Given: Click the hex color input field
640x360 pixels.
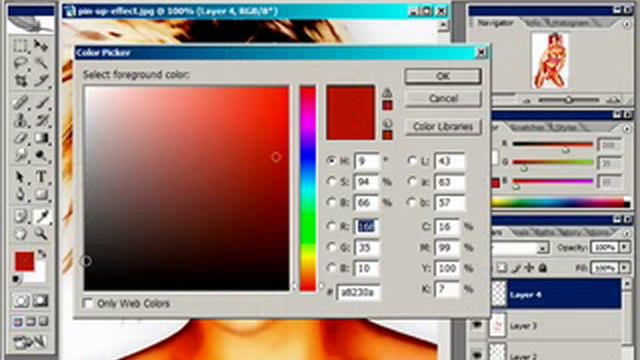Looking at the screenshot, I should click(358, 292).
